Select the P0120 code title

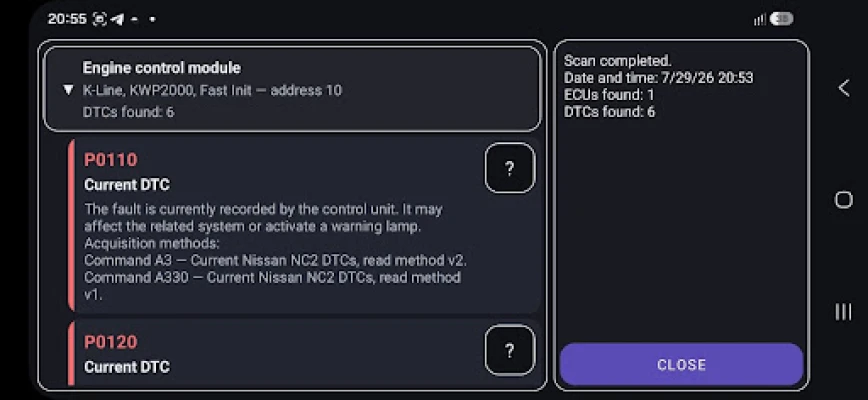click(x=111, y=341)
